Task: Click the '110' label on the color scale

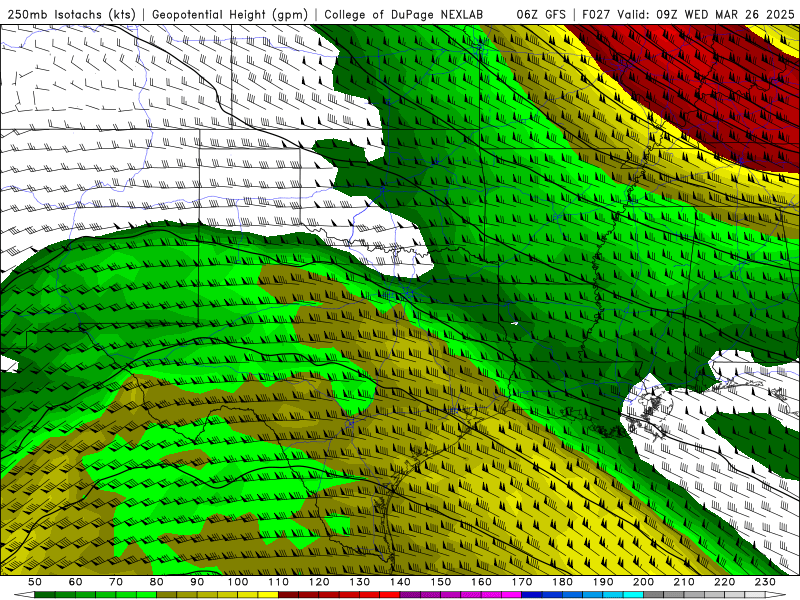Action: click(x=278, y=582)
